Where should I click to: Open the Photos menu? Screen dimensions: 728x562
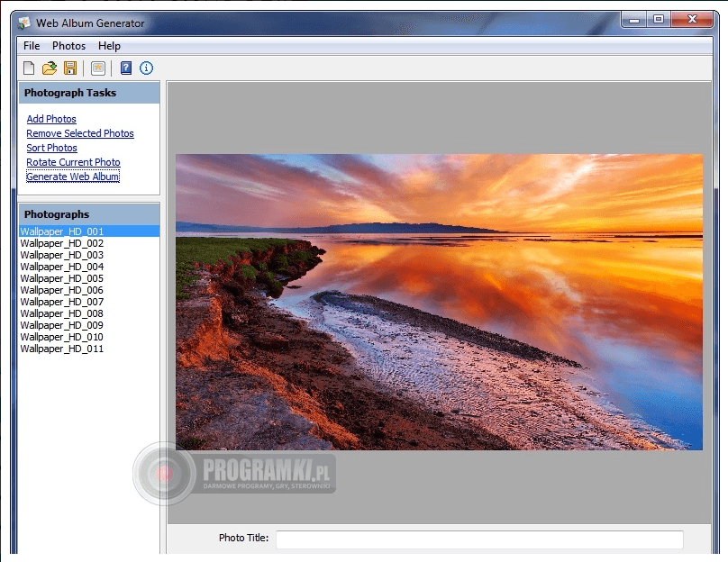[x=68, y=46]
